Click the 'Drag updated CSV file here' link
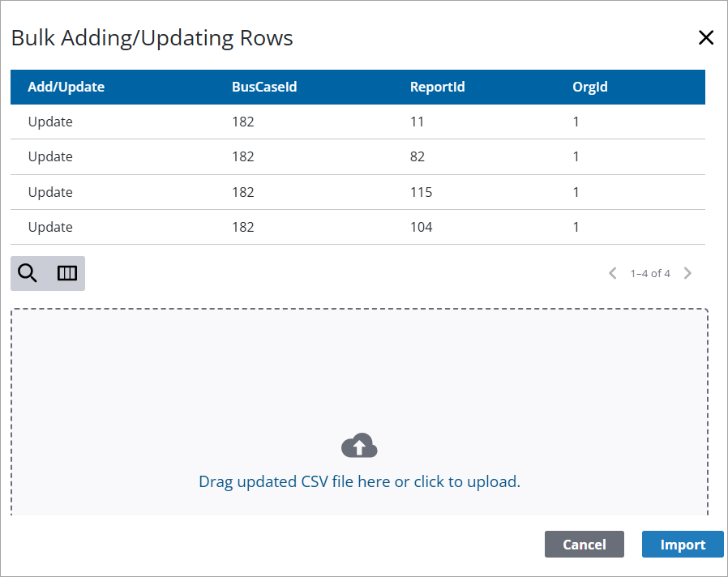 point(359,481)
